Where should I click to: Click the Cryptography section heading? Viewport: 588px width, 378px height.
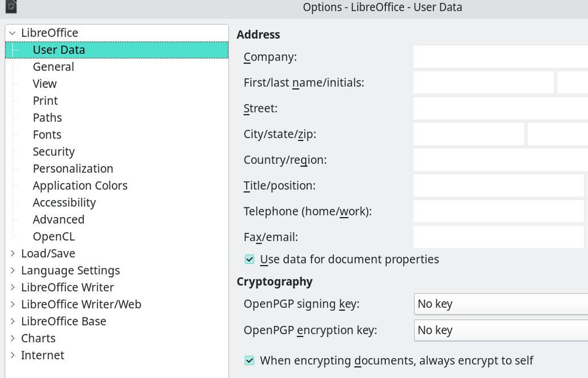pos(275,282)
